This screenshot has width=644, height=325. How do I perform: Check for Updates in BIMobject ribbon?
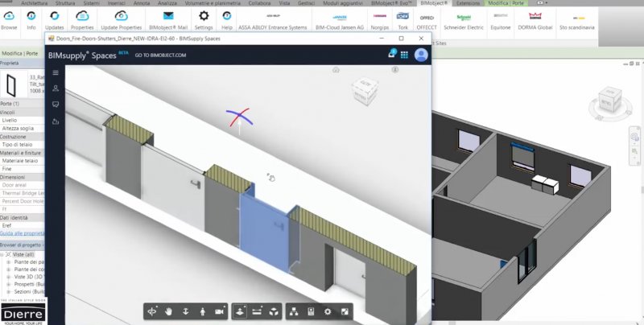(x=54, y=19)
